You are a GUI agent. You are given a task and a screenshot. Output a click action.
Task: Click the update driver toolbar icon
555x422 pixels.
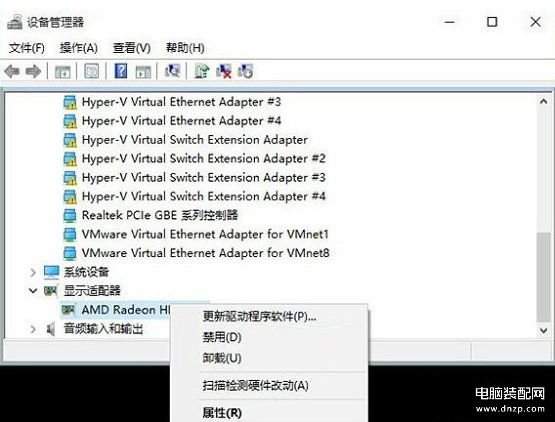[202, 71]
